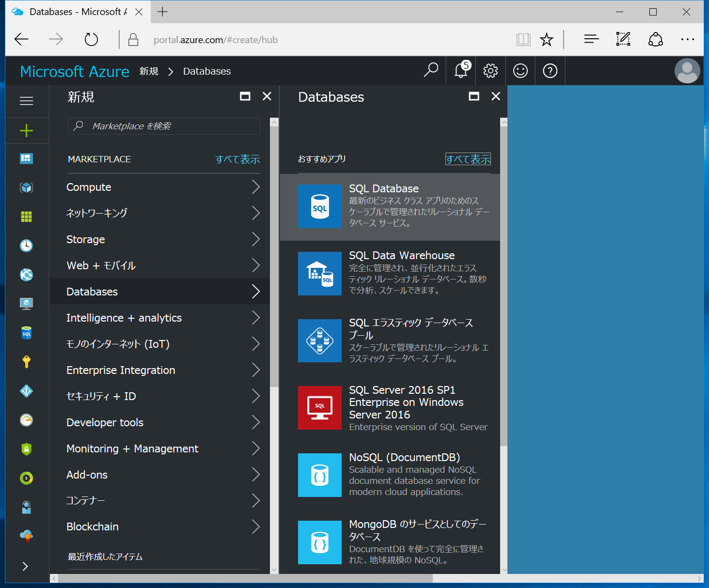The image size is (709, 588).
Task: Click the feedback smiley icon
Action: (520, 71)
